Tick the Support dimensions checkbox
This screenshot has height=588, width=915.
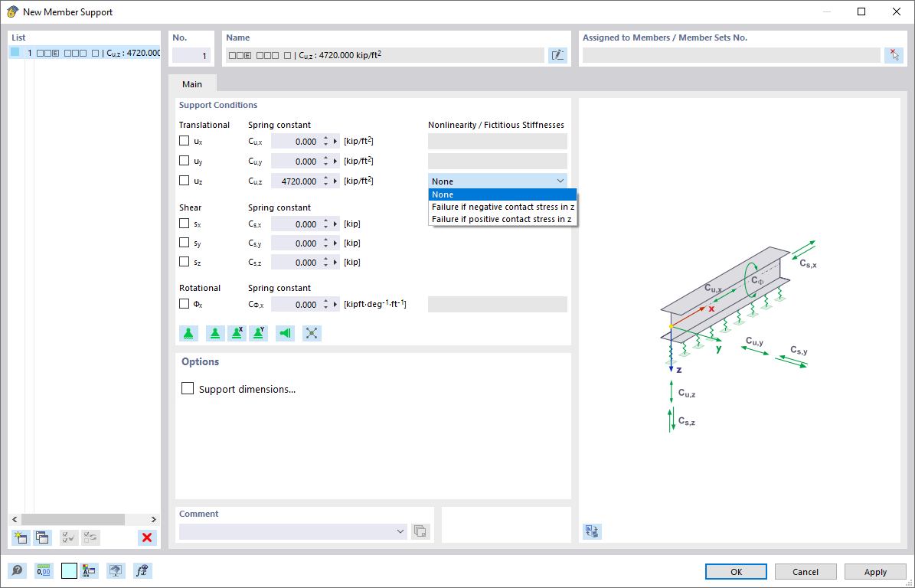point(188,388)
